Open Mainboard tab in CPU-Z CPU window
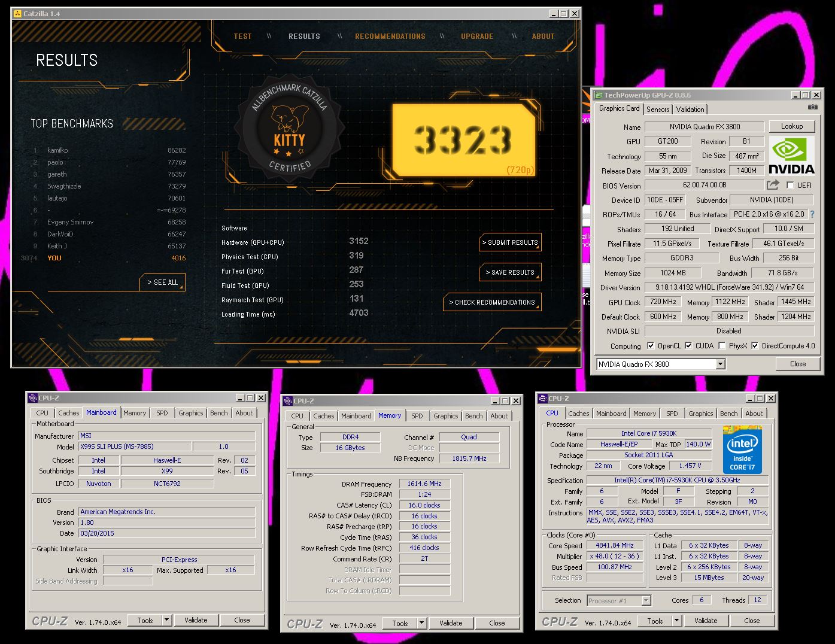Image resolution: width=835 pixels, height=644 pixels. (611, 414)
